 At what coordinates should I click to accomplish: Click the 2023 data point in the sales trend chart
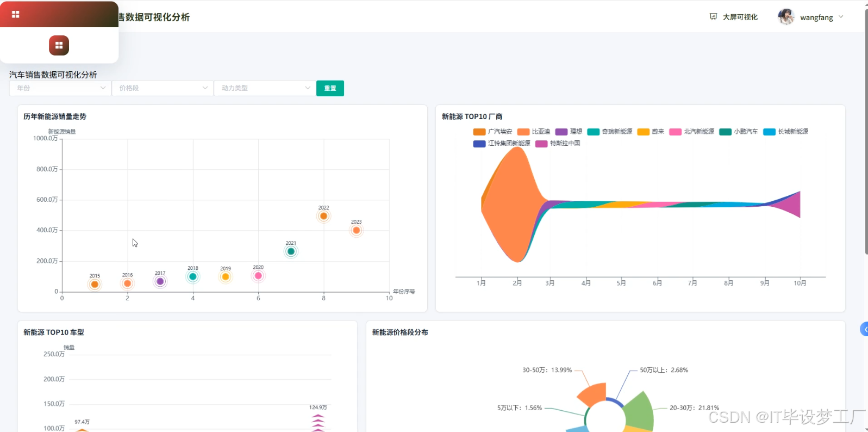(356, 230)
